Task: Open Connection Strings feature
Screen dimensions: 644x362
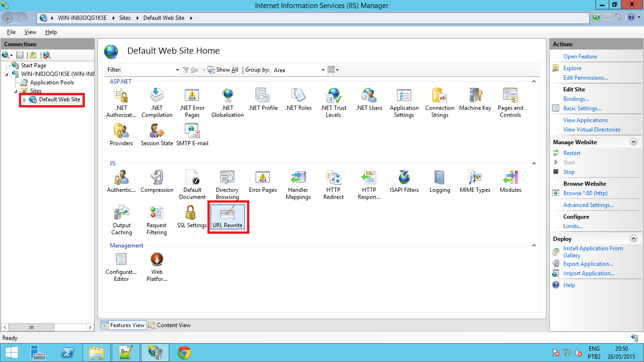Action: tap(439, 102)
